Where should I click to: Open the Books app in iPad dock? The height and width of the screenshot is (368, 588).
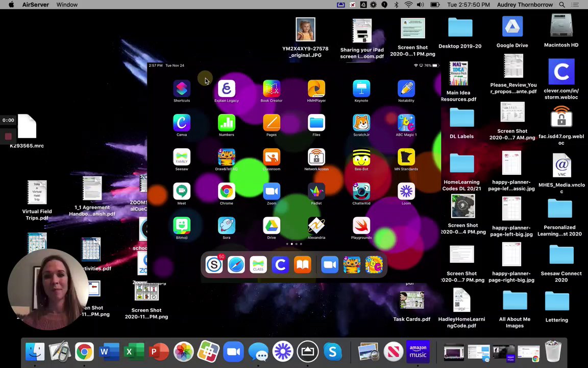point(303,265)
